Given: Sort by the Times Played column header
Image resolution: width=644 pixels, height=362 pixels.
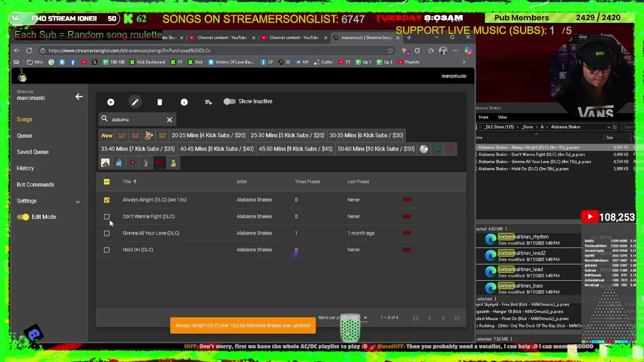Looking at the screenshot, I should 307,182.
